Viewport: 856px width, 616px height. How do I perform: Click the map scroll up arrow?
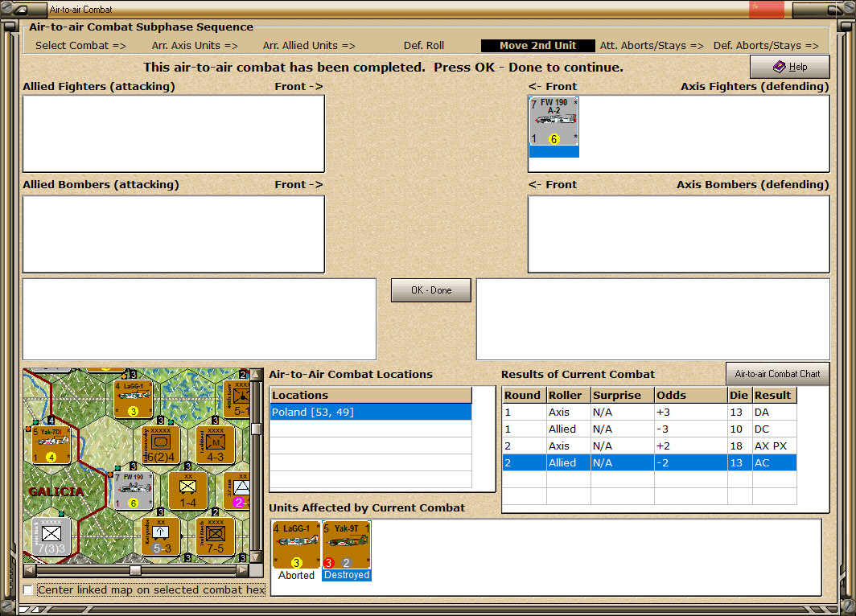pyautogui.click(x=255, y=375)
